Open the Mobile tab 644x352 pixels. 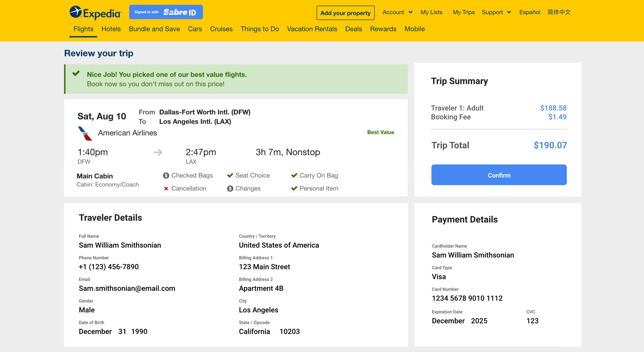[414, 29]
